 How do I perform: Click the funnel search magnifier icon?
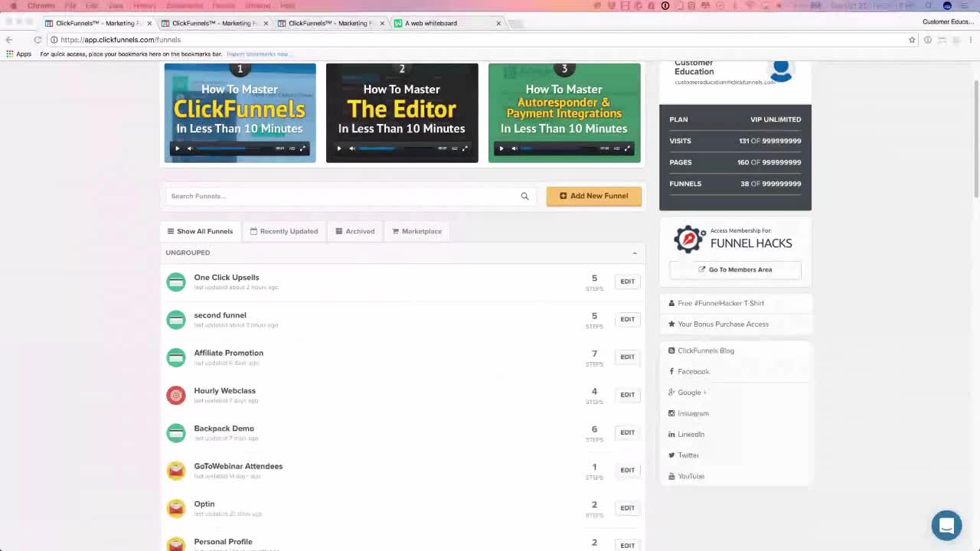[x=524, y=196]
